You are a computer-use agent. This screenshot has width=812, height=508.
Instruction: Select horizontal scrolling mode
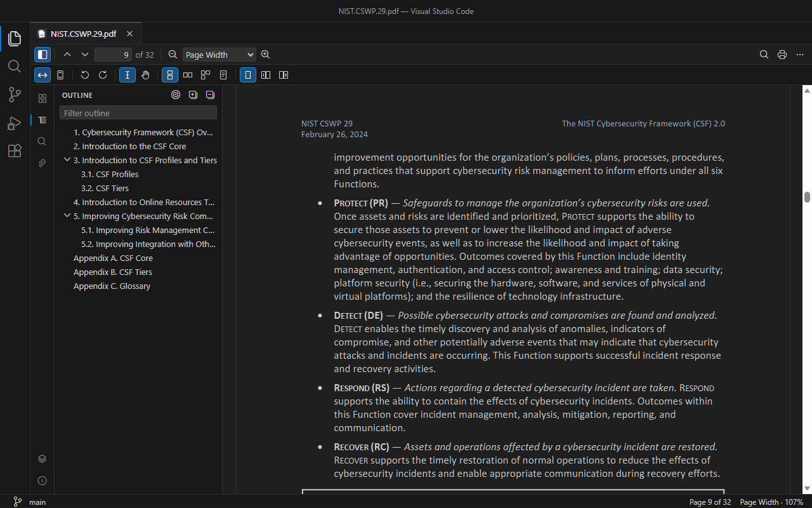coord(188,75)
